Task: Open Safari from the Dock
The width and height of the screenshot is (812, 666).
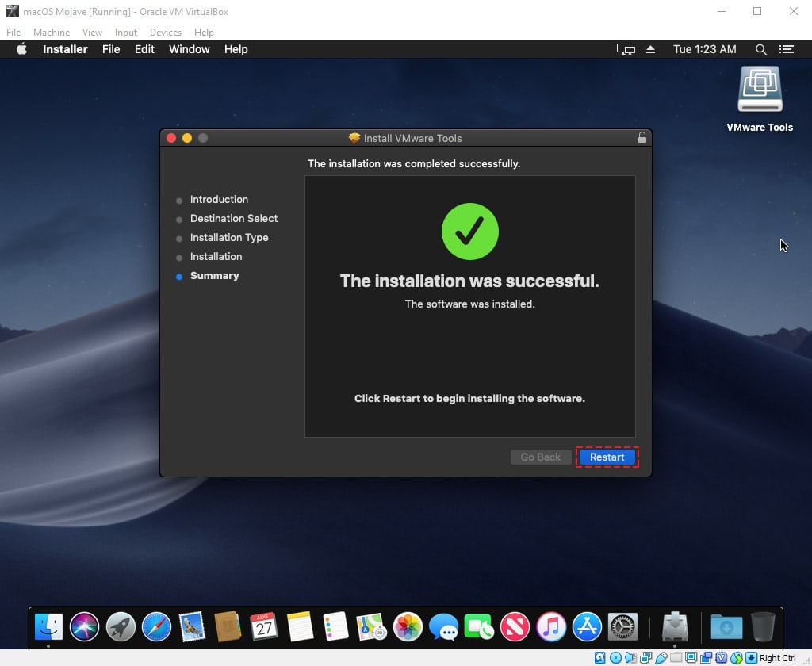Action: [155, 626]
